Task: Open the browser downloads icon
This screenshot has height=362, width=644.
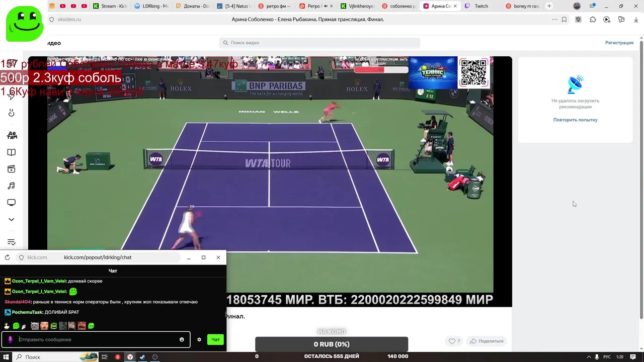Action: point(635,20)
